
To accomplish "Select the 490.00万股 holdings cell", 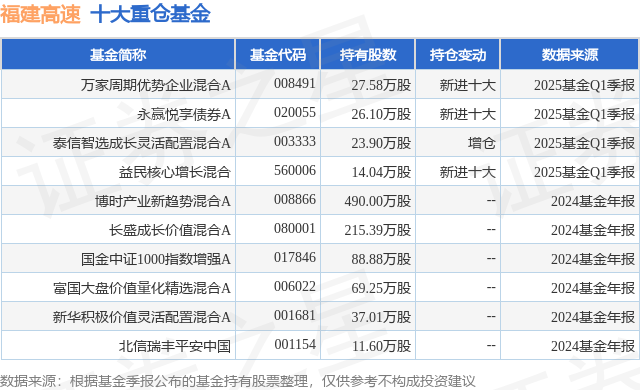I will 378,201.
